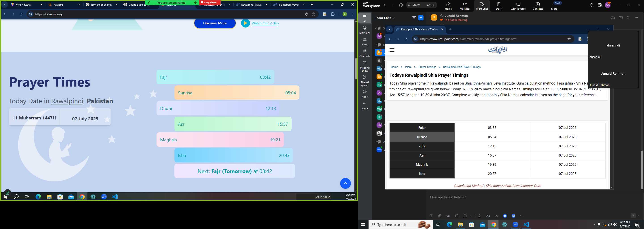The width and height of the screenshot is (644, 229).
Task: Open the Windows notification center icon
Action: pyautogui.click(x=637, y=225)
